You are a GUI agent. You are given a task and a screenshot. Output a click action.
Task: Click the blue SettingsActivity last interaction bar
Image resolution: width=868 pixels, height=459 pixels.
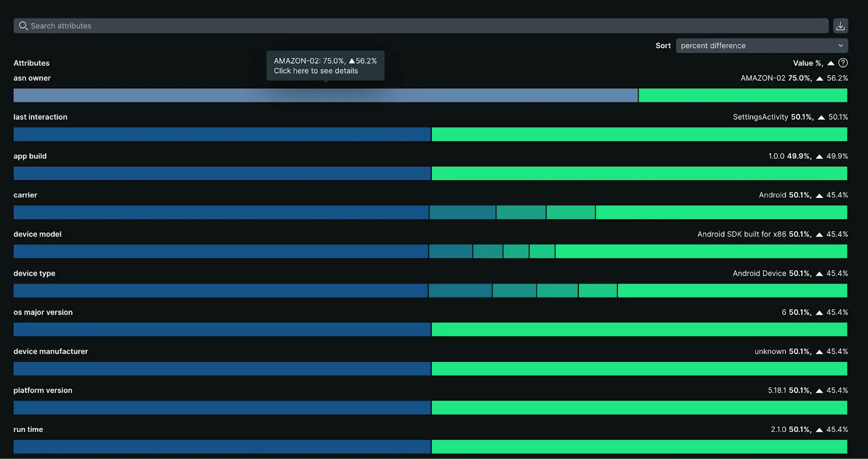point(222,135)
